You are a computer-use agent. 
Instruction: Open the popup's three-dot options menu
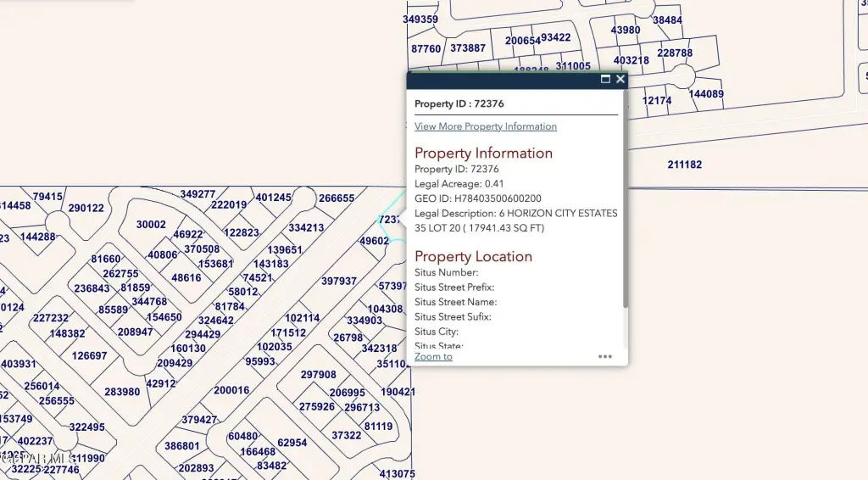click(x=605, y=356)
